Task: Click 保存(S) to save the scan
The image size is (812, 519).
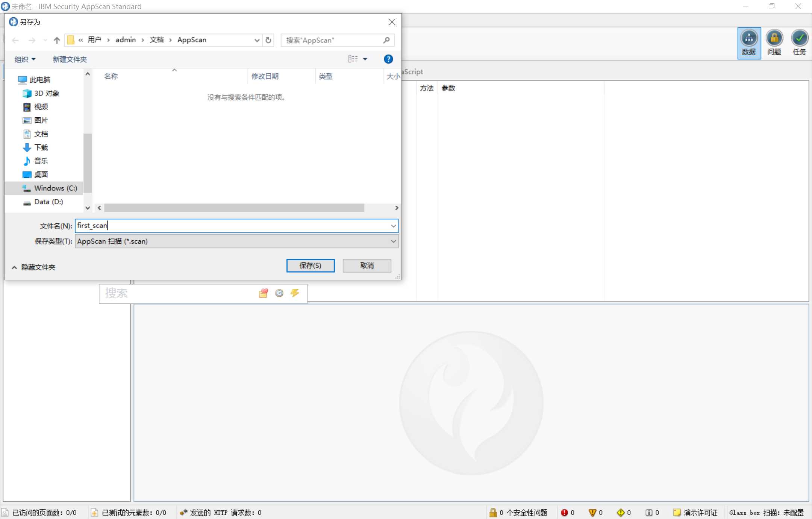Action: [311, 266]
